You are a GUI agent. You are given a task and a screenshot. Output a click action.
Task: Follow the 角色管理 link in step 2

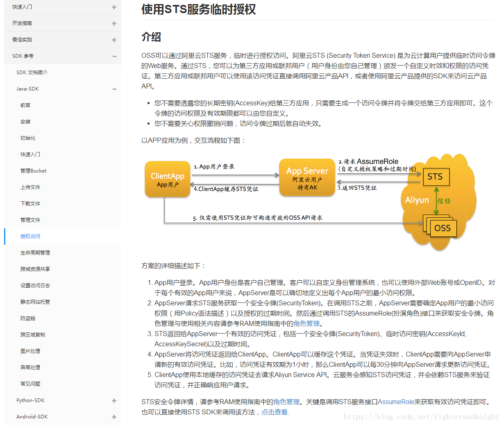point(306,323)
